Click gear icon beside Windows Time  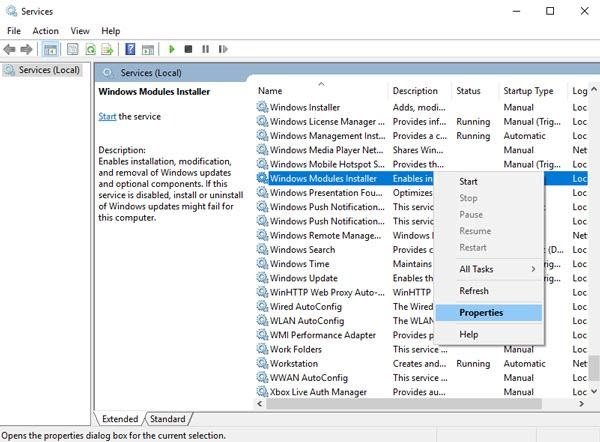tap(262, 264)
